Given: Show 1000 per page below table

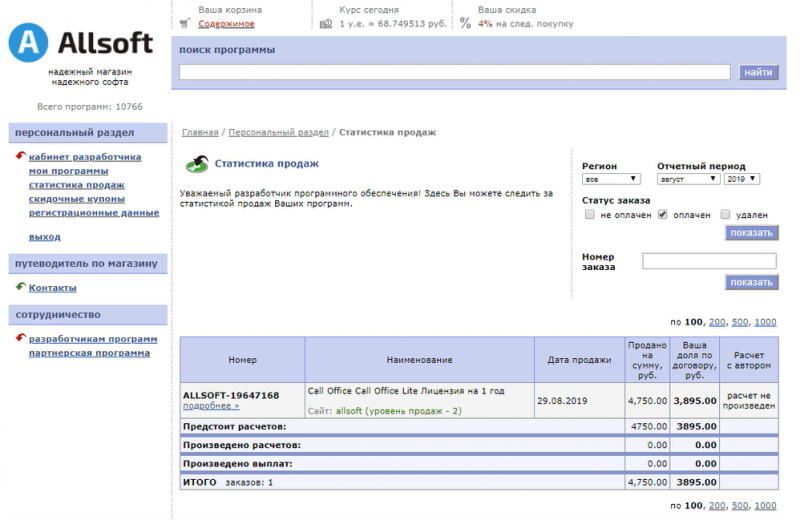Looking at the screenshot, I should (x=765, y=505).
